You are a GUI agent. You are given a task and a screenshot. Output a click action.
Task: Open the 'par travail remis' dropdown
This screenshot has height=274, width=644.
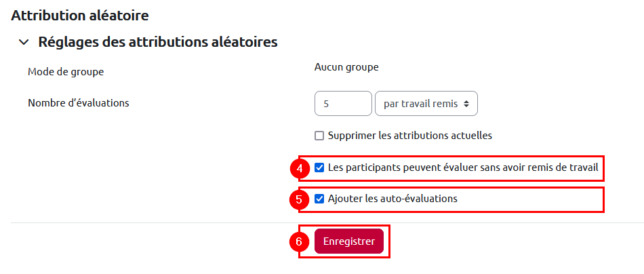420,104
